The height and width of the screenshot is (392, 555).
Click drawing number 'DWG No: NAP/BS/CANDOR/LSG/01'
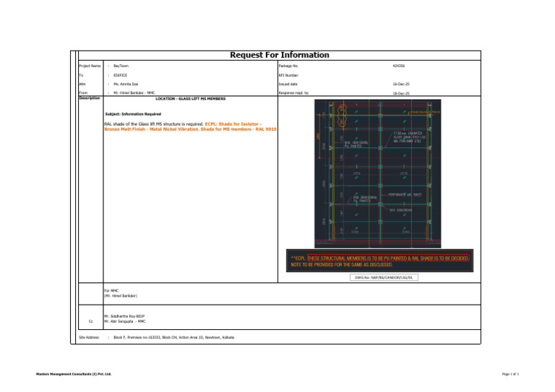pyautogui.click(x=384, y=277)
